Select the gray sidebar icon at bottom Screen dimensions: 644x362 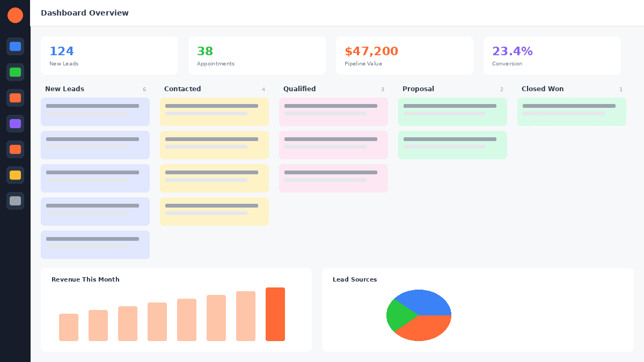(x=16, y=201)
